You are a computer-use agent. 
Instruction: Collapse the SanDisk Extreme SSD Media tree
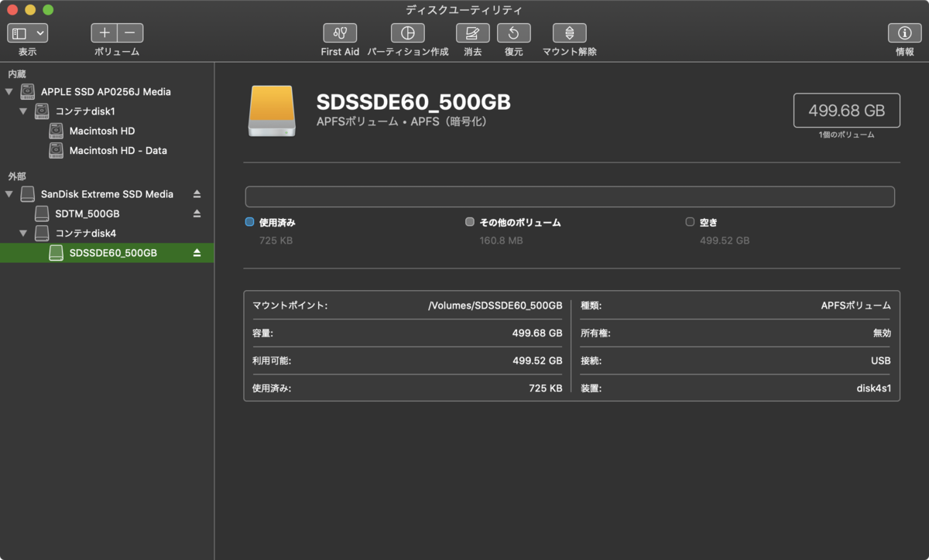[9, 194]
